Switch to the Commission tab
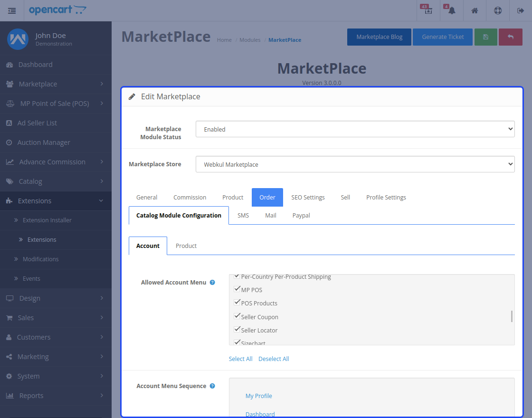 point(190,198)
